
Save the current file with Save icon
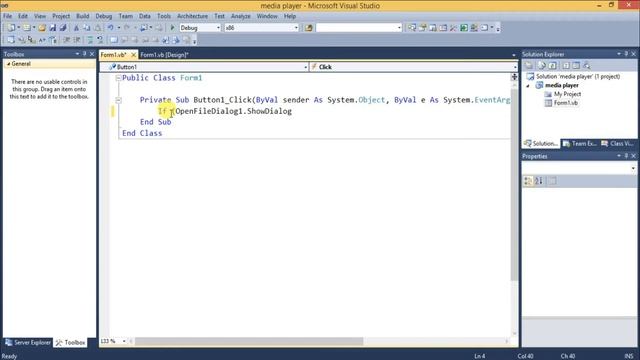[53, 28]
